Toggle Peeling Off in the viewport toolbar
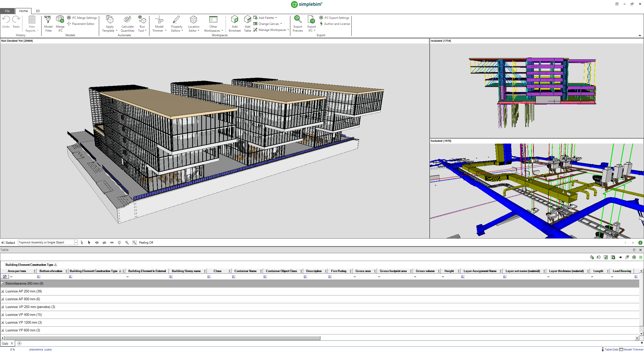Screen dimensions: 644x352 coord(146,242)
